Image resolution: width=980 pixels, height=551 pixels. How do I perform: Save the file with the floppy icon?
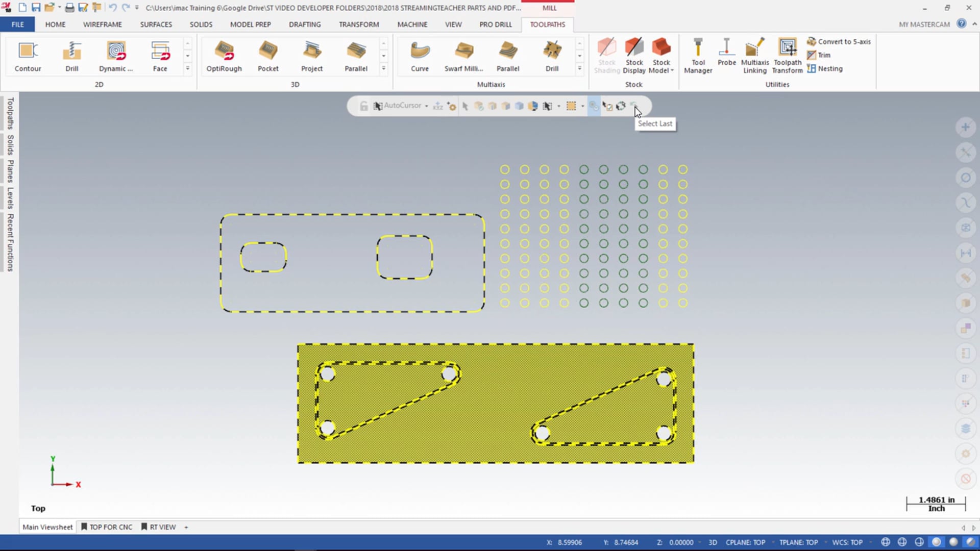tap(36, 8)
